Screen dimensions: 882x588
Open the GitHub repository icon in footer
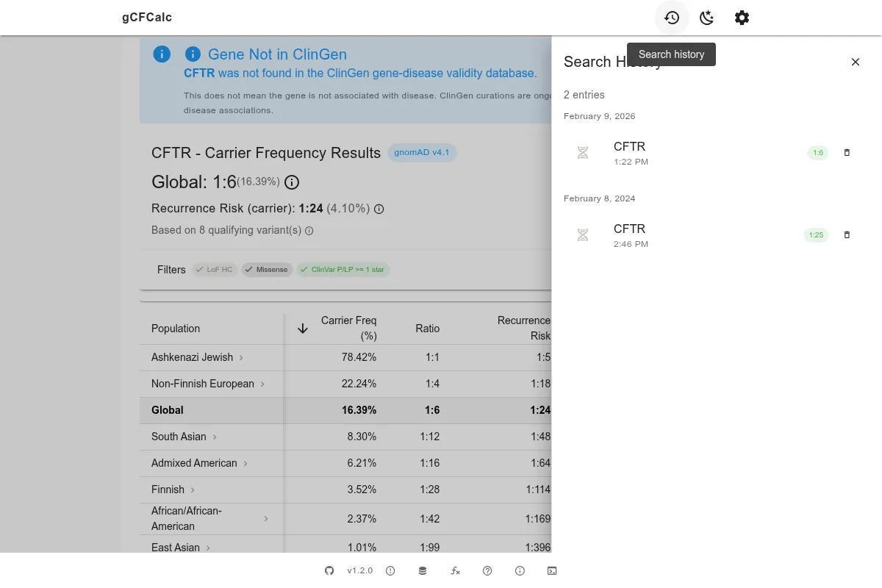click(329, 570)
